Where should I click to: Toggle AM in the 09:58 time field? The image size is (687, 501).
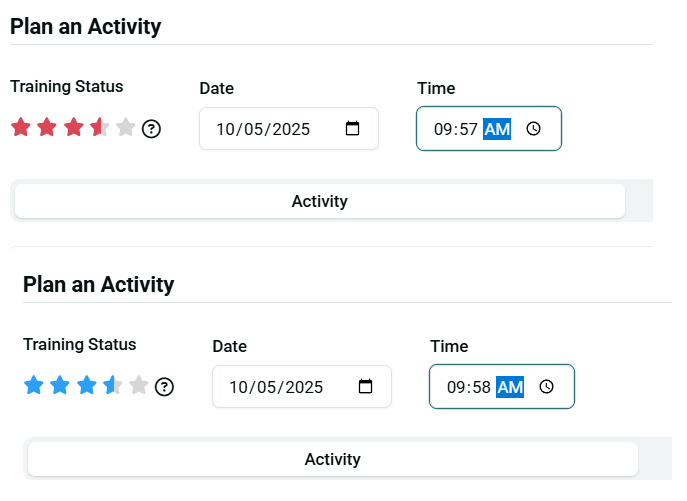pyautogui.click(x=510, y=387)
